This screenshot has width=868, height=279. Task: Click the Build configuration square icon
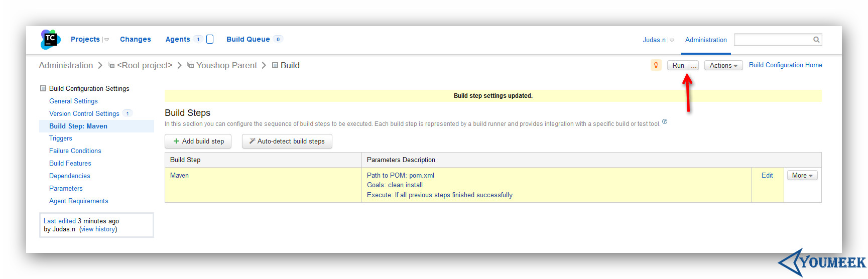275,65
